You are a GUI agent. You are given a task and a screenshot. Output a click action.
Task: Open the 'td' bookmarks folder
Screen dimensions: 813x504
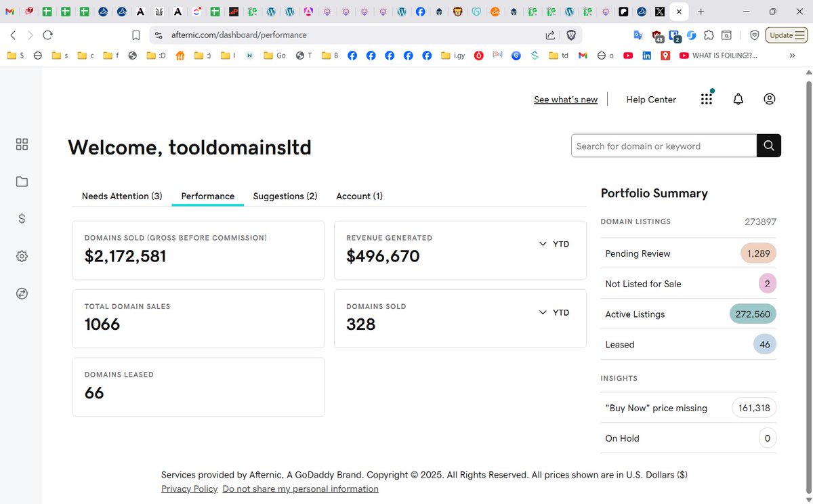(x=559, y=56)
